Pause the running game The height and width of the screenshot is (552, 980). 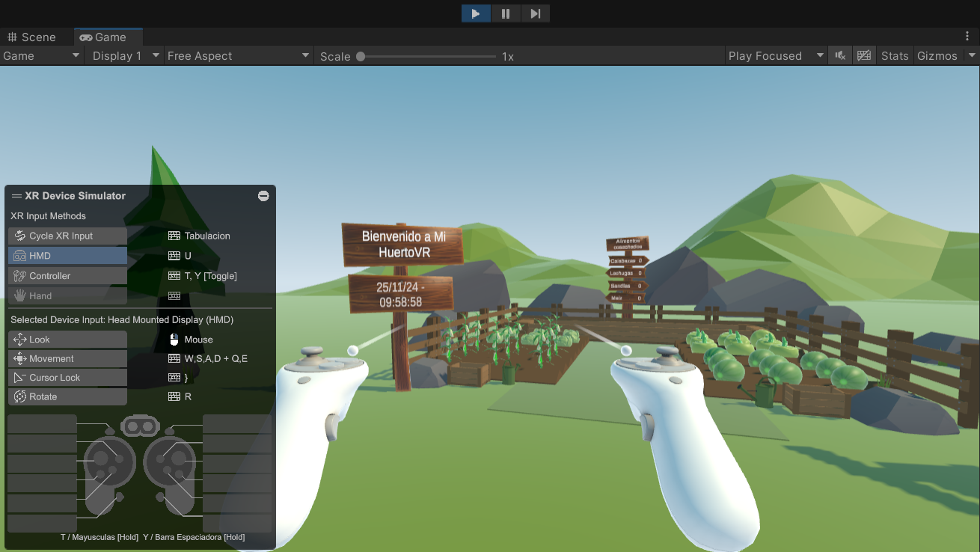(x=506, y=13)
